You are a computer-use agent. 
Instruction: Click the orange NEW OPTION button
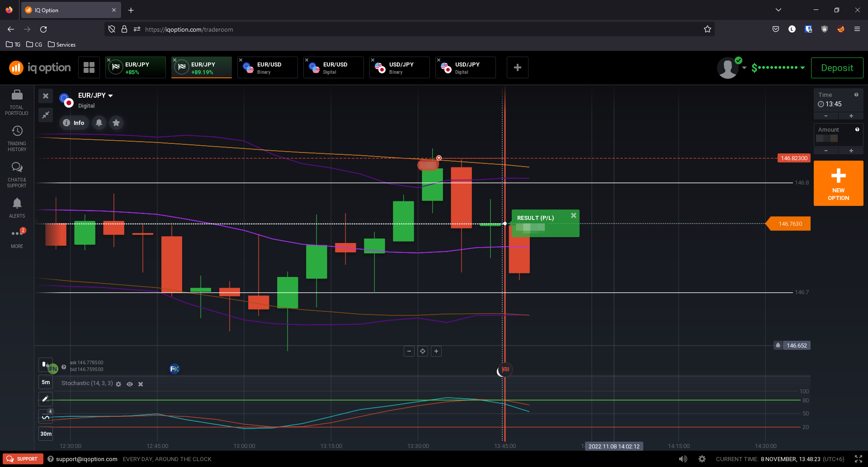838,183
